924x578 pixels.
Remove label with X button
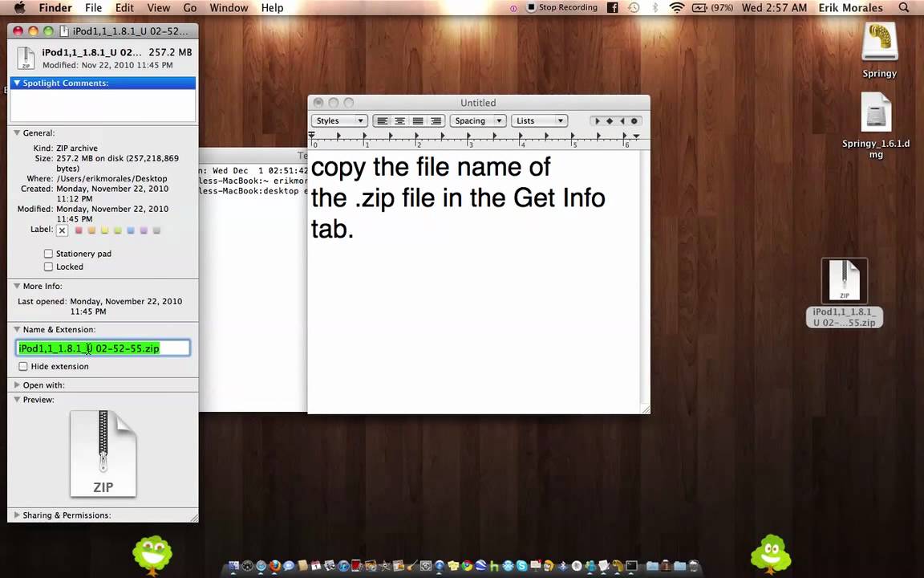click(62, 230)
